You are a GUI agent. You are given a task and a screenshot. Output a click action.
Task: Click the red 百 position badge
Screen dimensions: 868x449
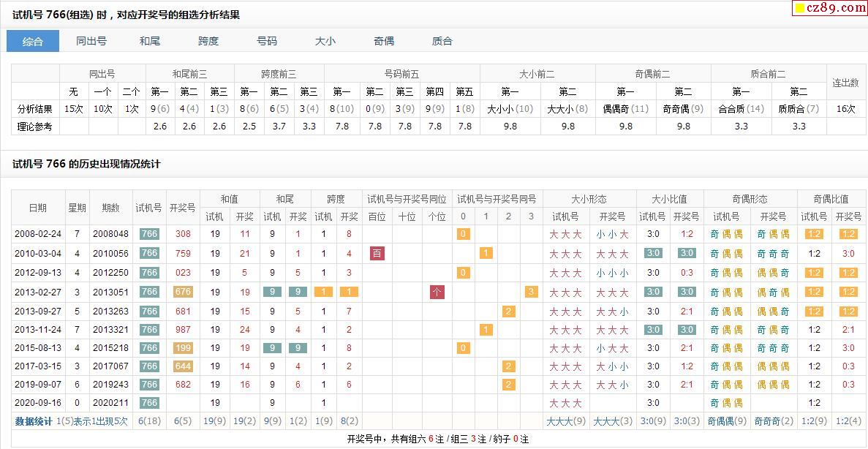(x=377, y=254)
